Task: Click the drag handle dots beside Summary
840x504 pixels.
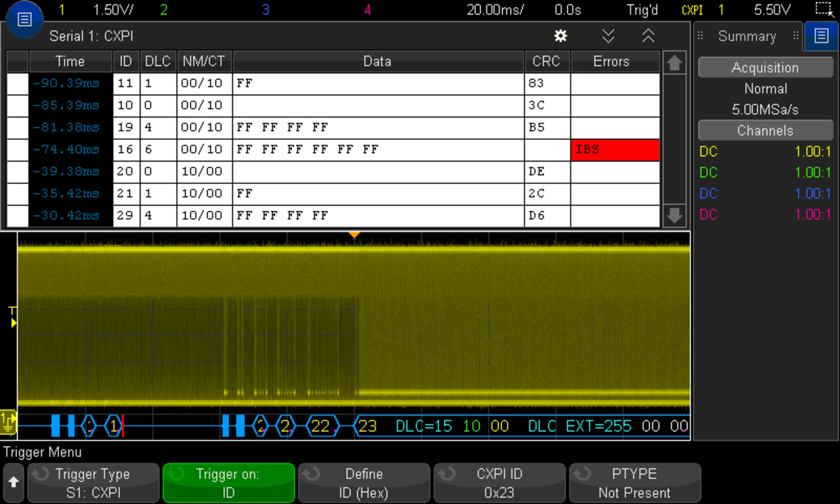Action: tap(700, 36)
